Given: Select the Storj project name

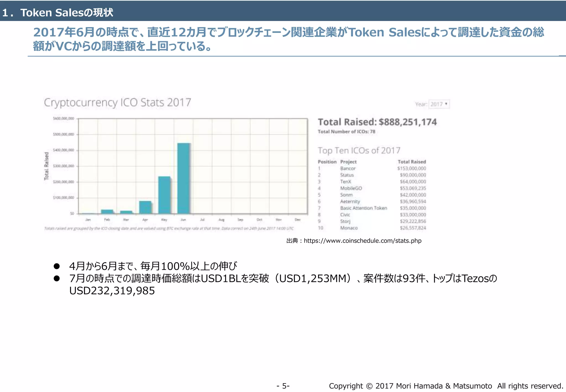Looking at the screenshot, I should pos(345,221).
